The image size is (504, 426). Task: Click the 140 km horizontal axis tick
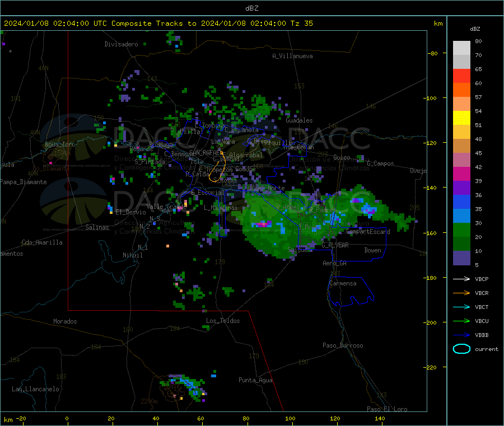(x=380, y=418)
